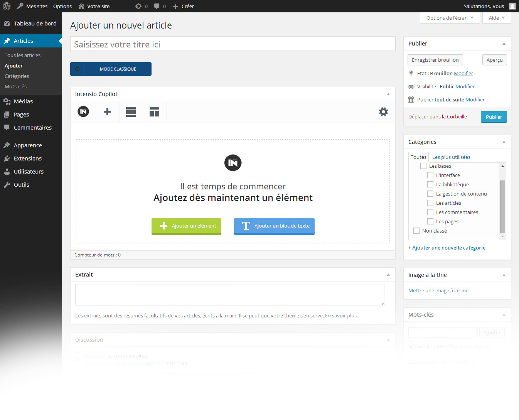The height and width of the screenshot is (420, 519).
Task: Click the blue Publier button
Action: (x=494, y=117)
